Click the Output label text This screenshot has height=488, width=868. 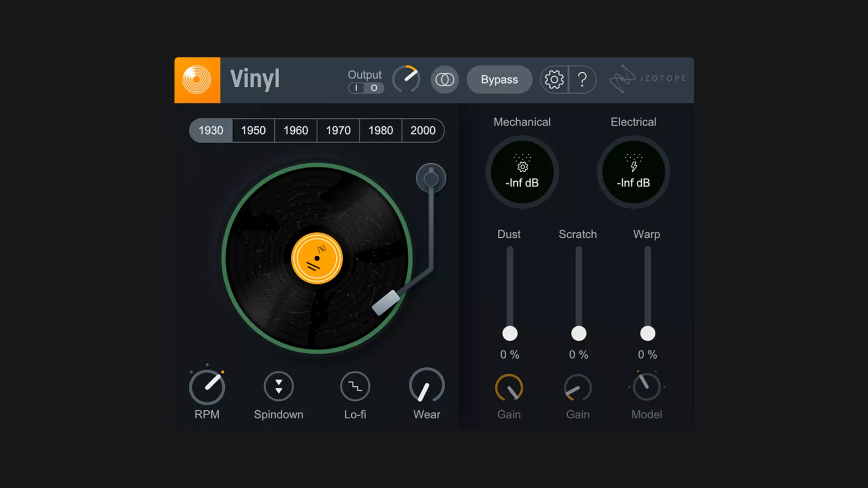364,75
